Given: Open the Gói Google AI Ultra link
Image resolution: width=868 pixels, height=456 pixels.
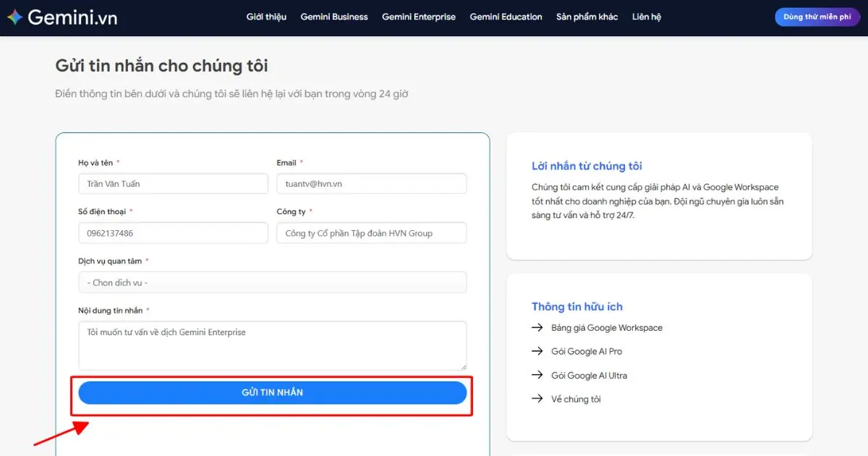Looking at the screenshot, I should click(589, 376).
